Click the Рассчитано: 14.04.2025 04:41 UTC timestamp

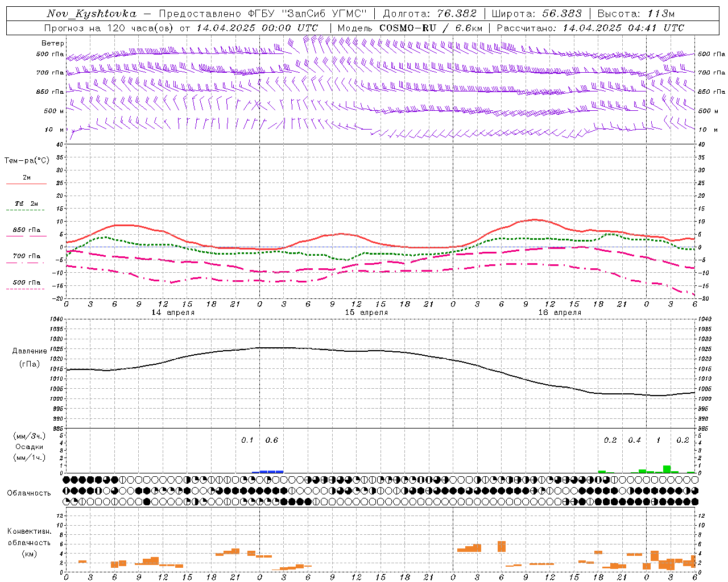[590, 28]
